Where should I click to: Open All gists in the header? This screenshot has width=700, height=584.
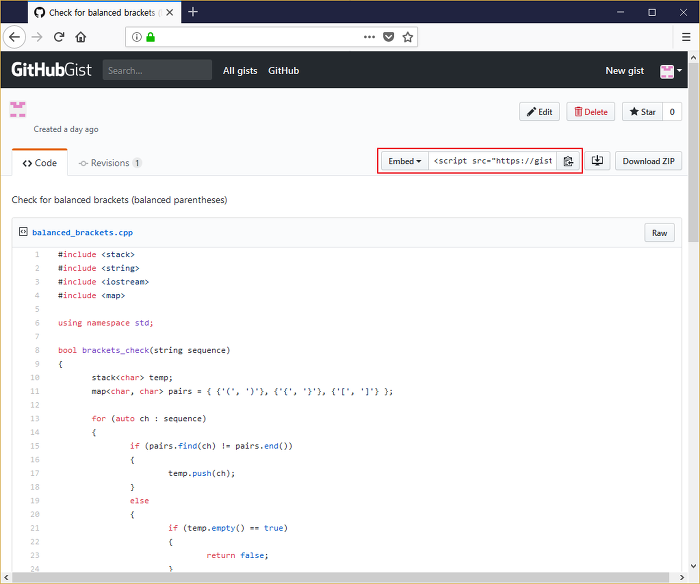coord(240,71)
